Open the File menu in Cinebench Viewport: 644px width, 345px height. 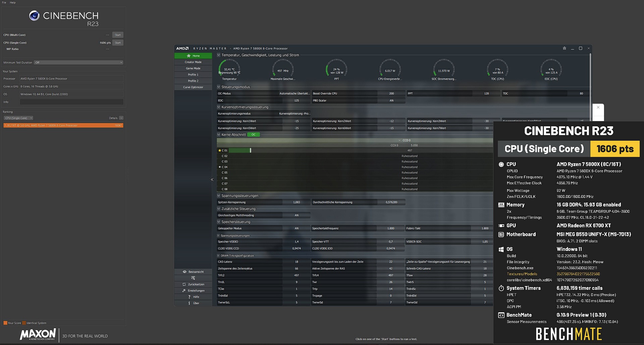[4, 2]
